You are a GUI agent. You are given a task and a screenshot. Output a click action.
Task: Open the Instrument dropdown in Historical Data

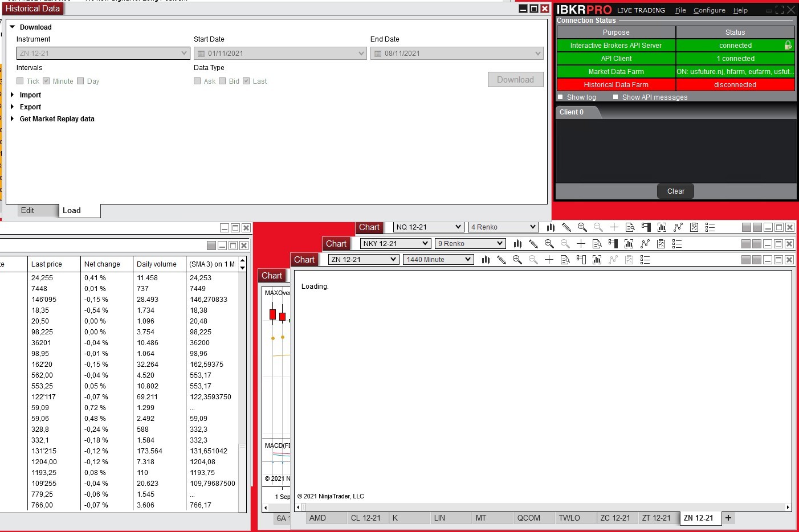103,53
